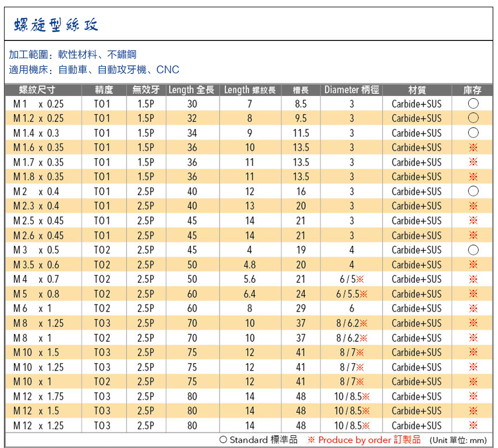Click the red ※ stock mark for M 5 x 0.8

pos(473,294)
